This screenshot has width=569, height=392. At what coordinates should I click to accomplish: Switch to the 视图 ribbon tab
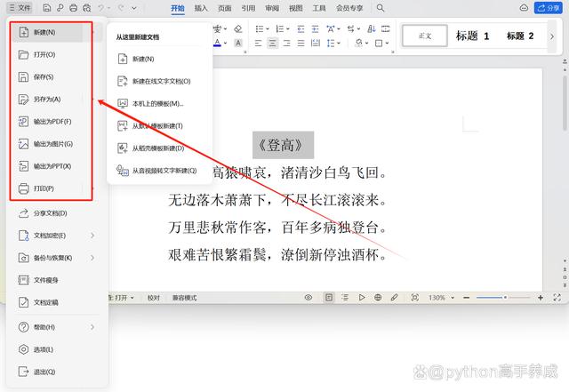coord(296,8)
